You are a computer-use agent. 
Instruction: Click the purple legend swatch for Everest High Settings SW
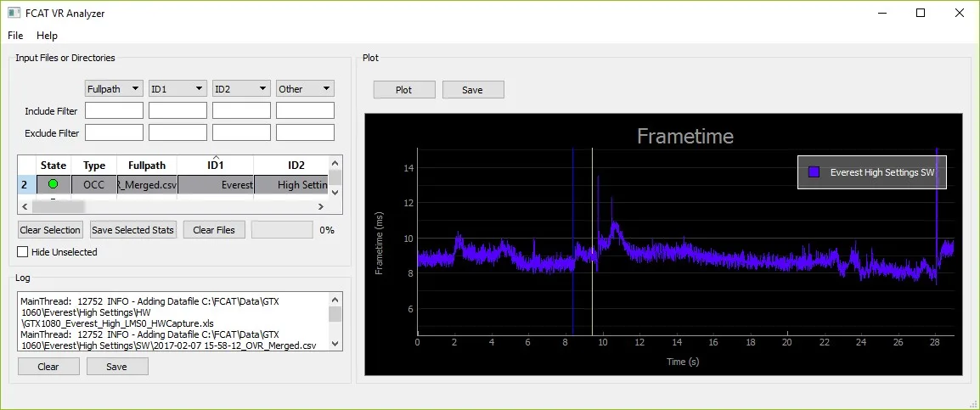coord(814,171)
